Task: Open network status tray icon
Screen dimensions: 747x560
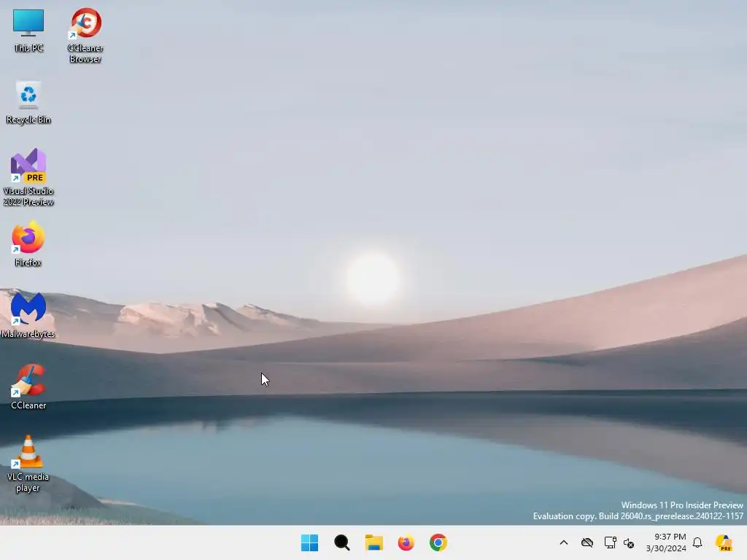Action: [611, 542]
